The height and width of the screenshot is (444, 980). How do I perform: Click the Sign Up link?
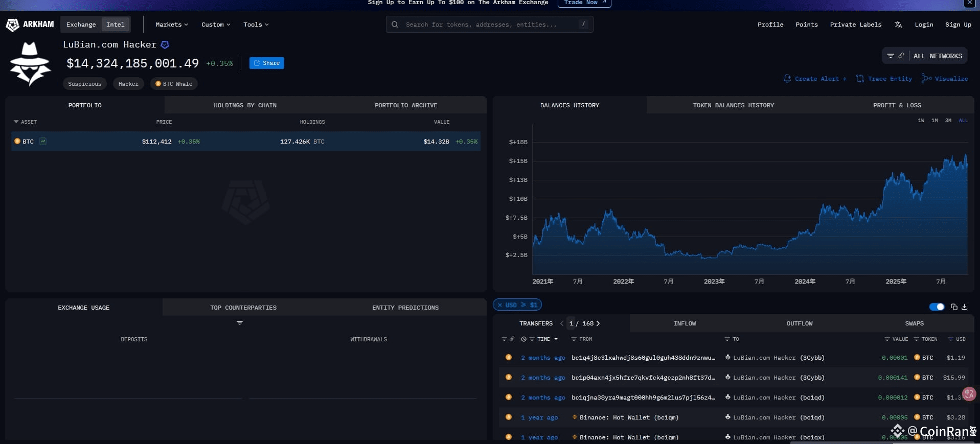click(x=958, y=25)
